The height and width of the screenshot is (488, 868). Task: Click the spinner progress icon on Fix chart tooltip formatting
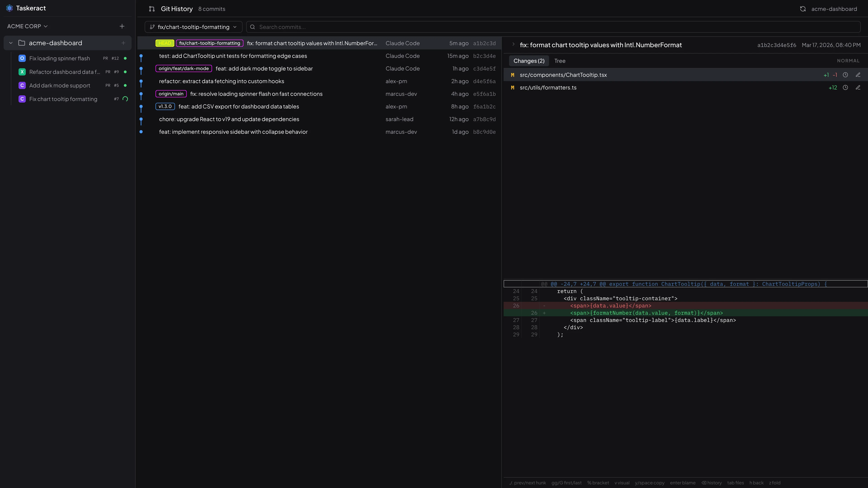coord(125,99)
